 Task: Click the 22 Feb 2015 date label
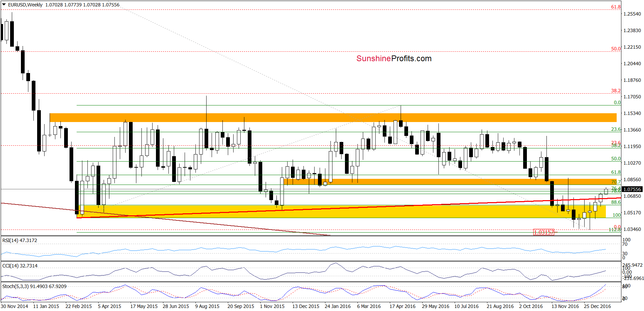(x=79, y=306)
